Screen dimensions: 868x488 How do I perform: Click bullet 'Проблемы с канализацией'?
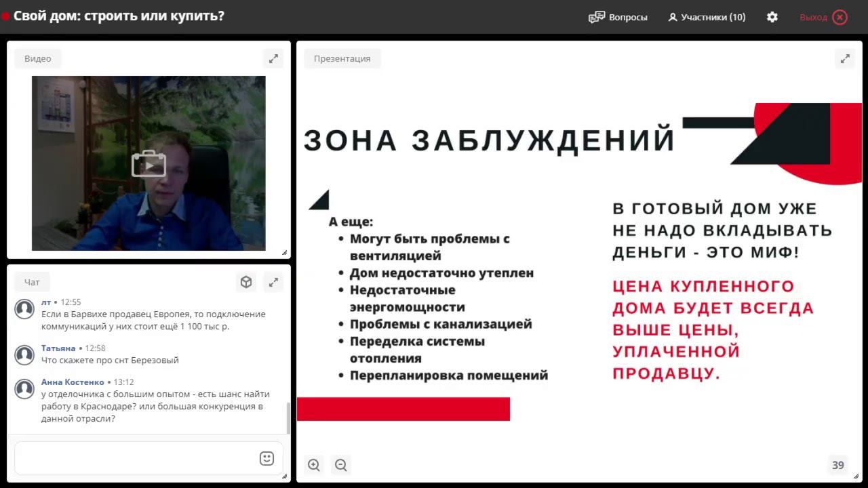(441, 324)
